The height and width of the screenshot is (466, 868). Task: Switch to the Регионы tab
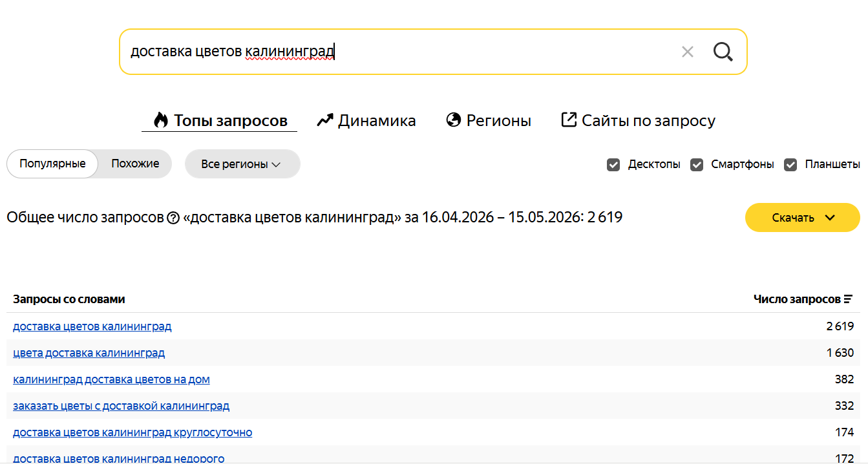click(x=489, y=120)
